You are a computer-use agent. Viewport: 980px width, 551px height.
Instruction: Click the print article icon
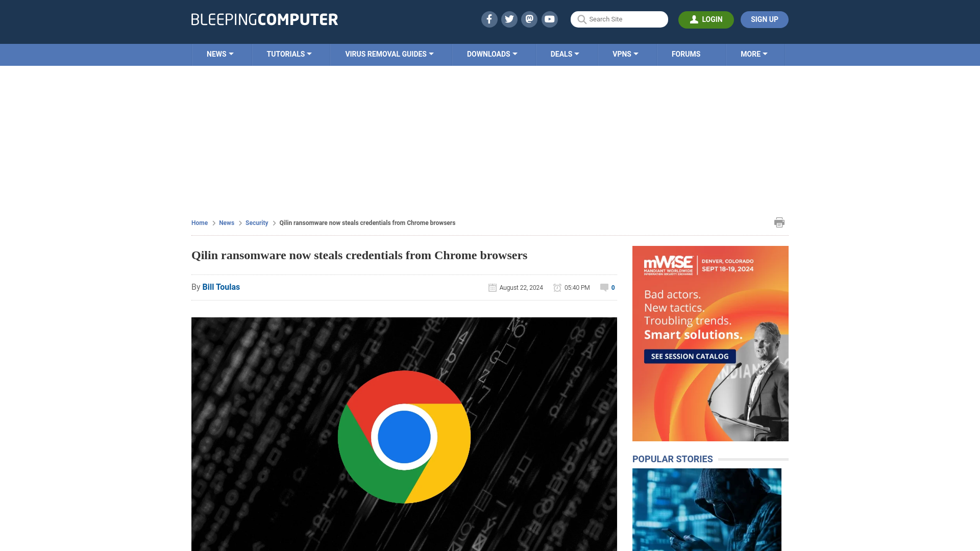[x=779, y=222]
